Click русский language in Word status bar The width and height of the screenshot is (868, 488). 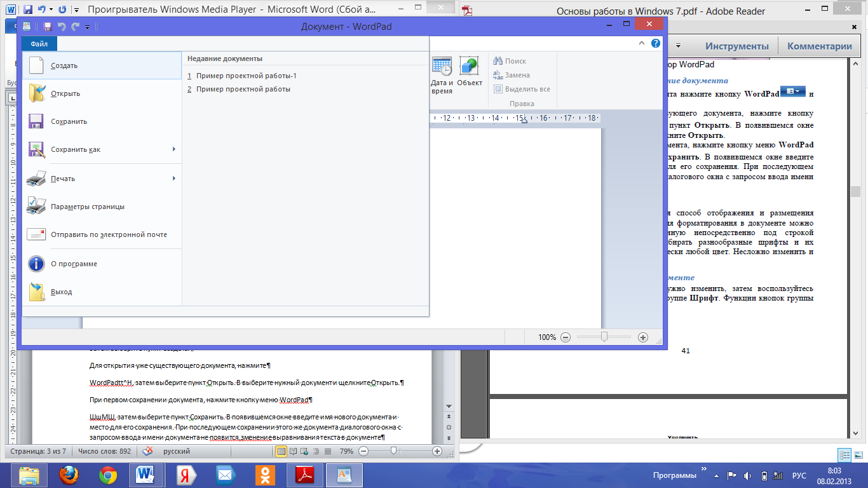[x=177, y=451]
